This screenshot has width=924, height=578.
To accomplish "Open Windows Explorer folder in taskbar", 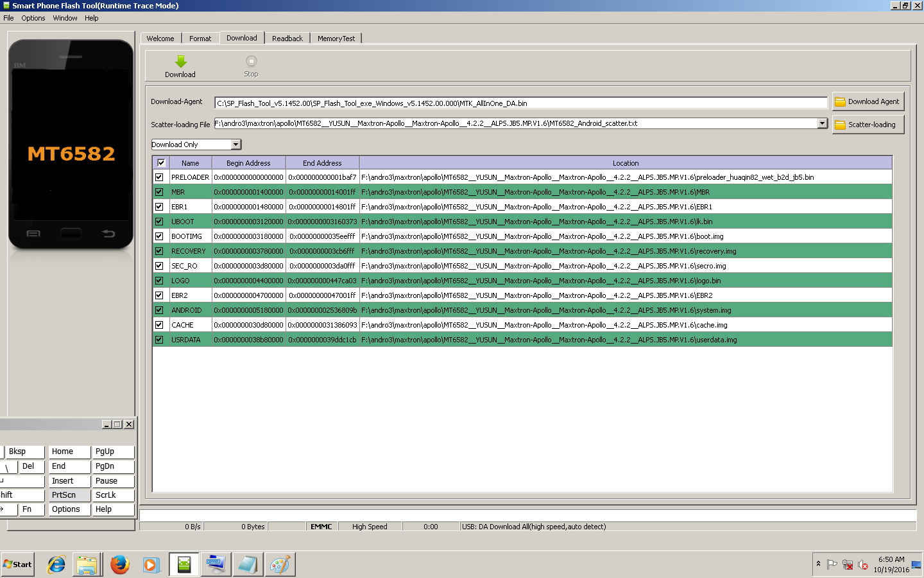I will point(87,565).
